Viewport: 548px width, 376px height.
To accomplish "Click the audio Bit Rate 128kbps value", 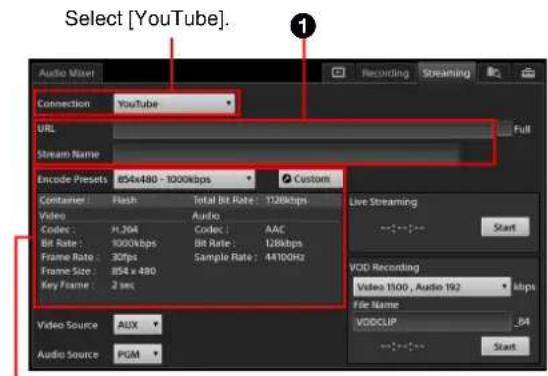I will (283, 243).
